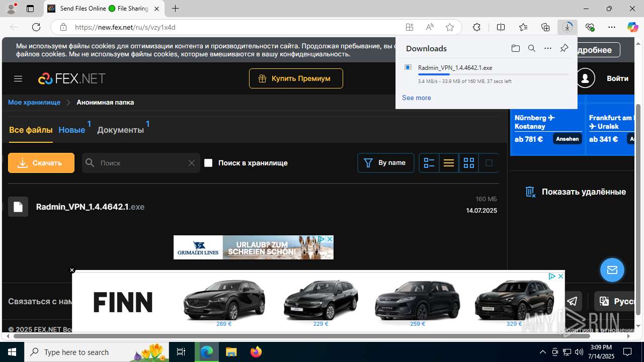Click Показать удалённые
This screenshot has width=644, height=362.
(x=576, y=192)
